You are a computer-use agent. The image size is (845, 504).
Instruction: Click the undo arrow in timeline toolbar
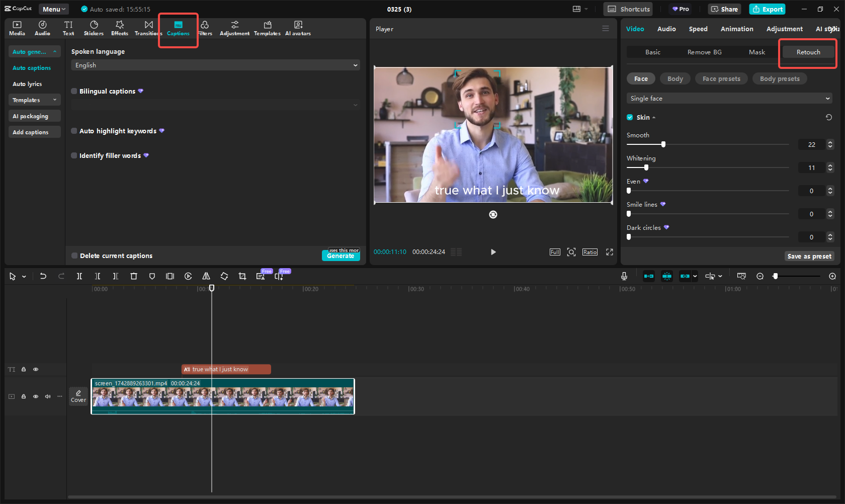click(43, 276)
